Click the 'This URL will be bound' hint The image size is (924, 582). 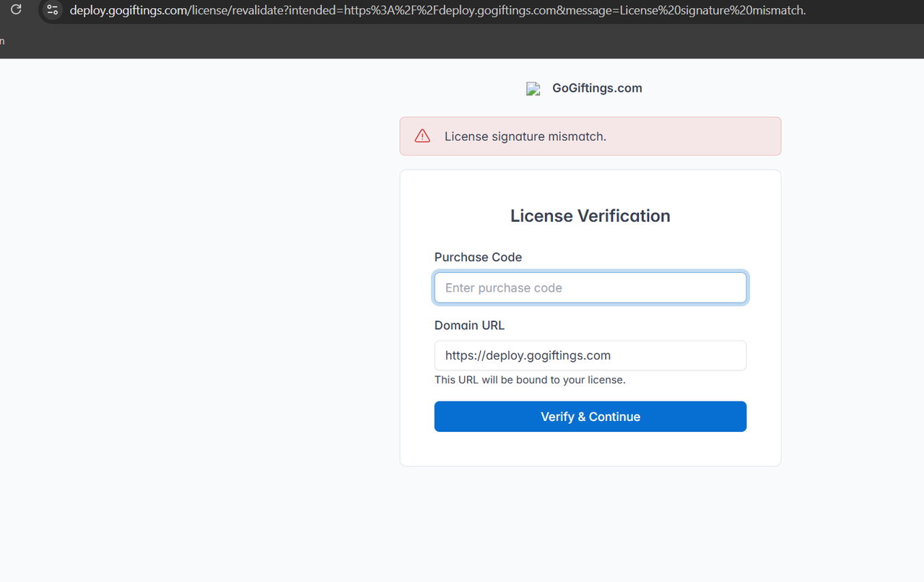(530, 380)
